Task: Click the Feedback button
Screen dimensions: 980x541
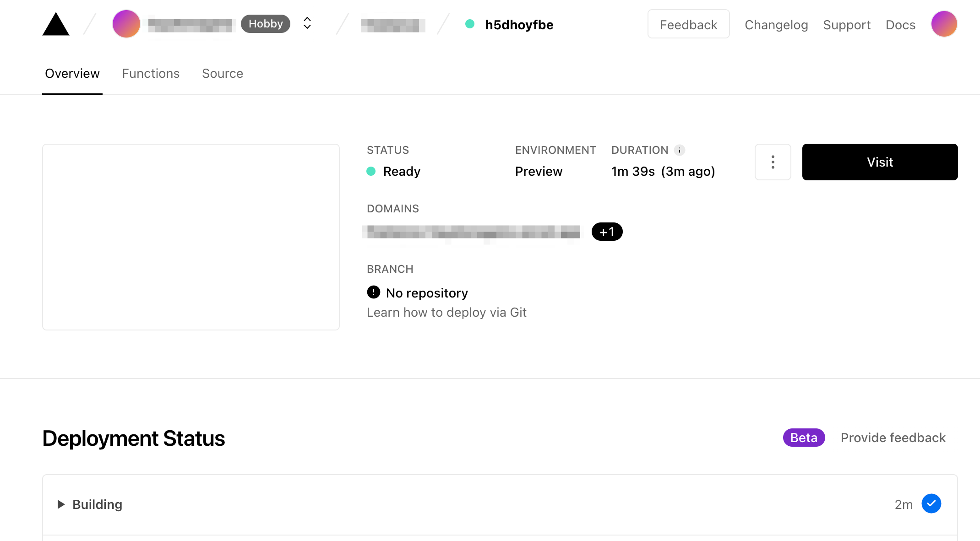Action: click(688, 24)
